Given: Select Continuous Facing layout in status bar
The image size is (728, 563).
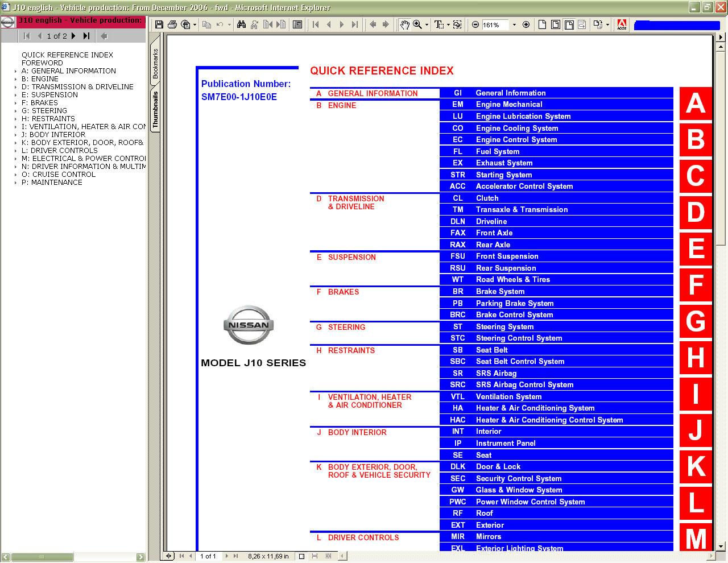Looking at the screenshot, I should 328,556.
